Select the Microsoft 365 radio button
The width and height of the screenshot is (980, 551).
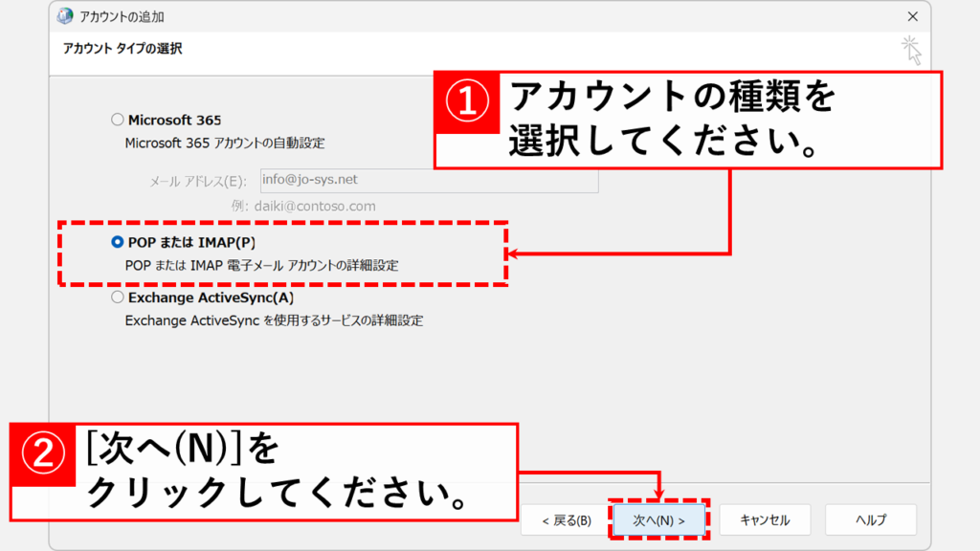[x=117, y=120]
